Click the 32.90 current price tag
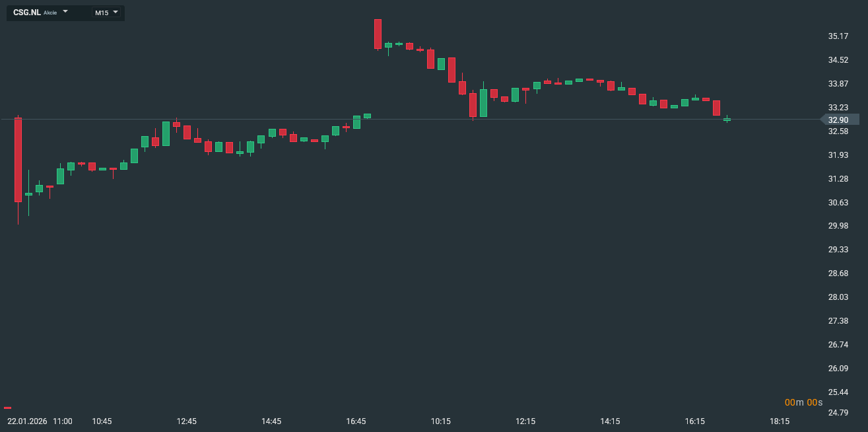The height and width of the screenshot is (432, 868). [x=839, y=120]
